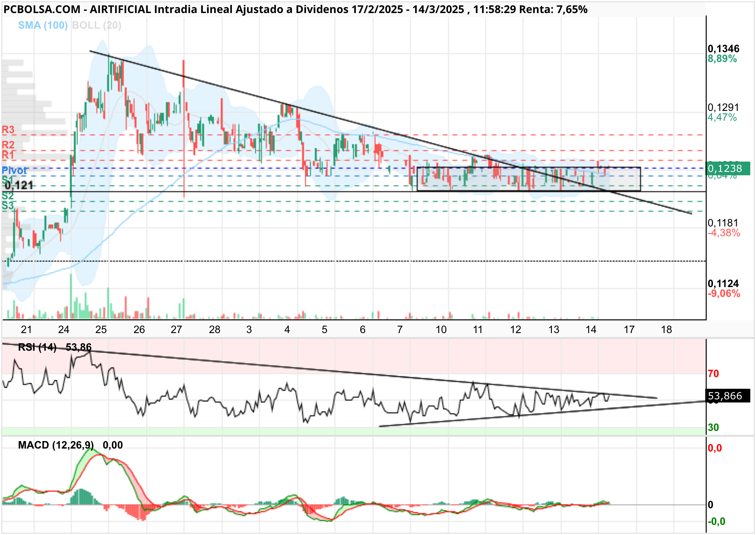The image size is (756, 535).
Task: Click the 0,121 horizontal line label
Action: click(x=19, y=186)
